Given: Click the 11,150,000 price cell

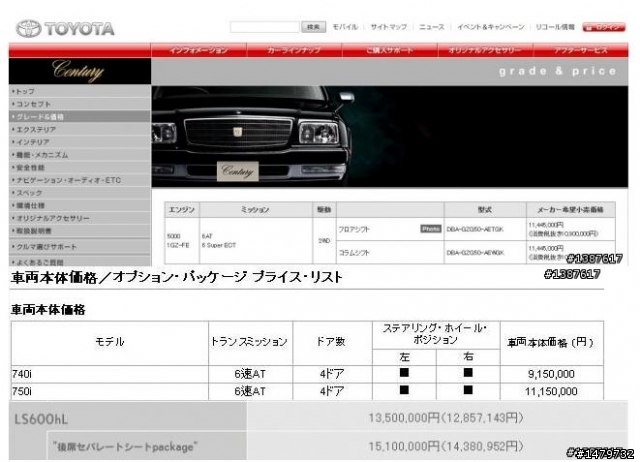Looking at the screenshot, I should tap(551, 391).
